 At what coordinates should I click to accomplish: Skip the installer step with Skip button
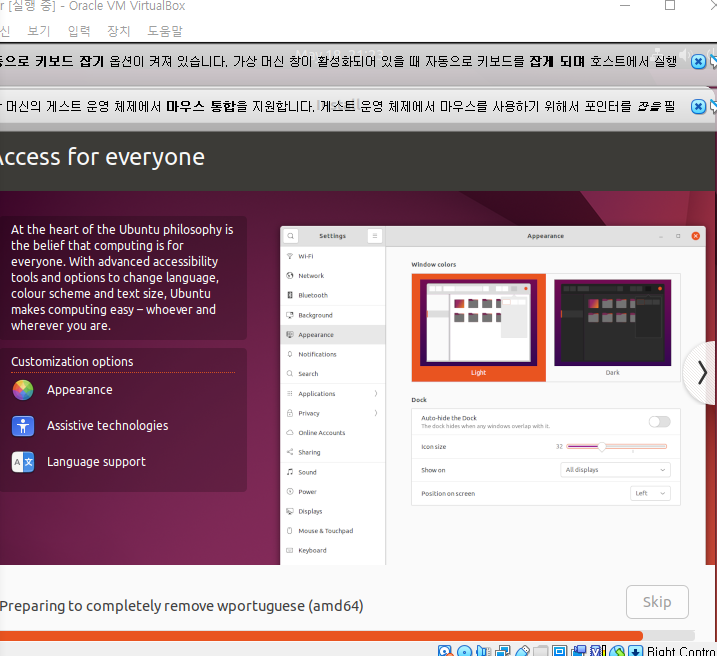pyautogui.click(x=657, y=602)
